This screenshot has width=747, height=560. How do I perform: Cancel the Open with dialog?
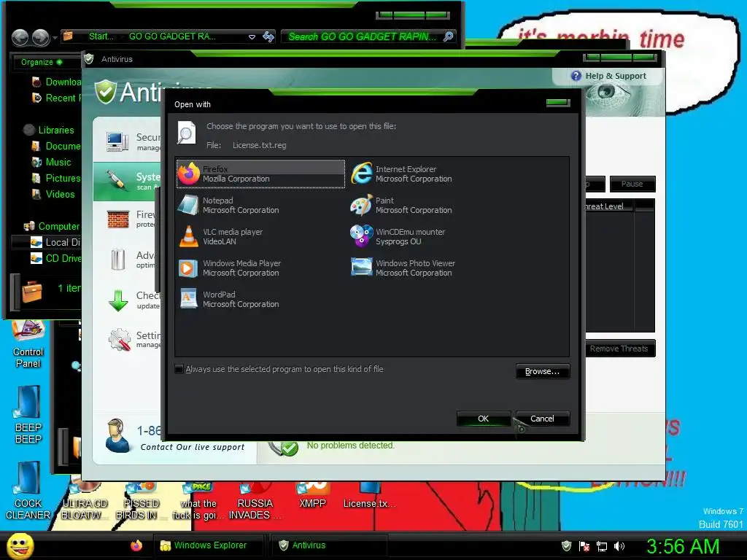[543, 419]
